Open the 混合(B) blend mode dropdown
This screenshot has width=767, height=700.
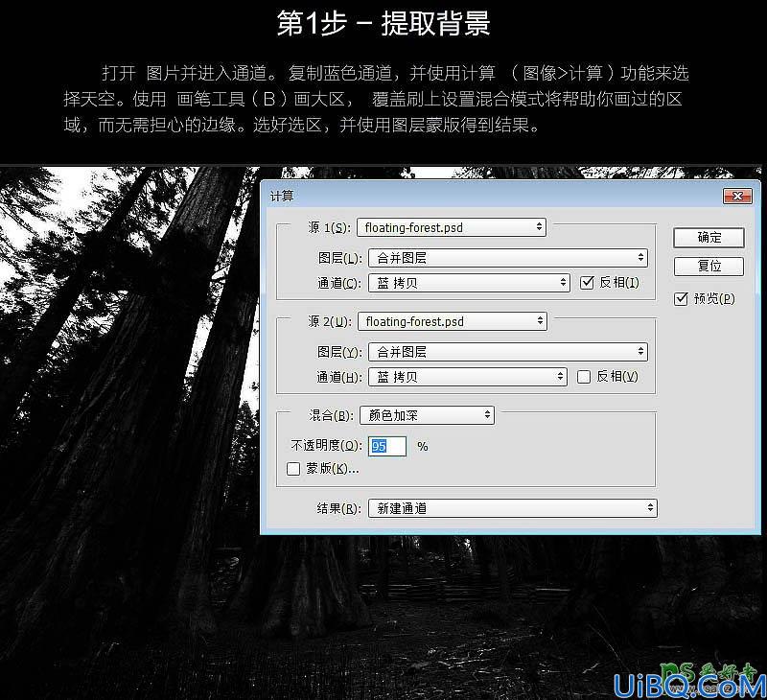[x=427, y=415]
